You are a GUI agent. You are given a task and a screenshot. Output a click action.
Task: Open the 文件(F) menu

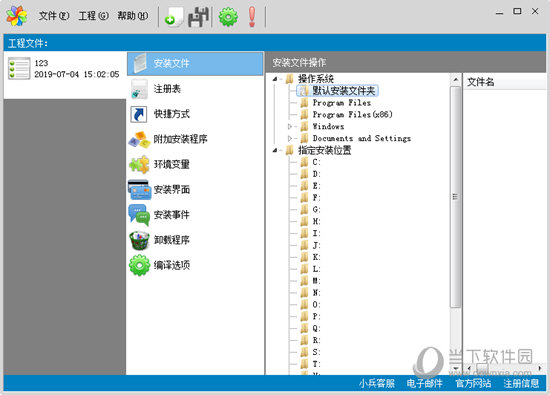(54, 16)
